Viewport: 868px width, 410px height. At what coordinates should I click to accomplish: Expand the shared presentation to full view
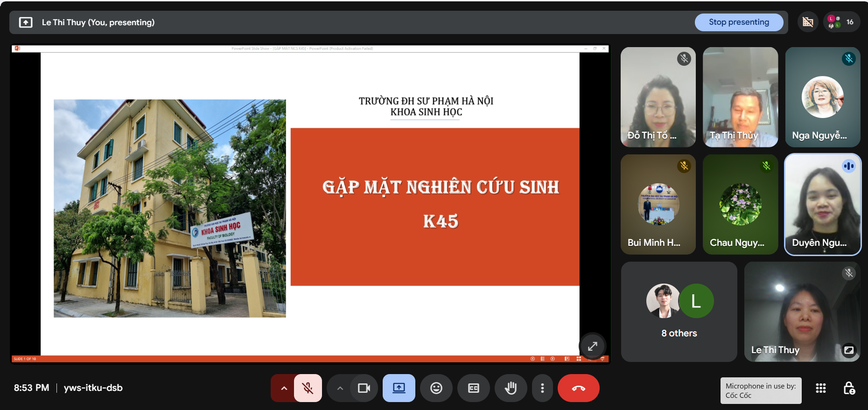pos(592,346)
